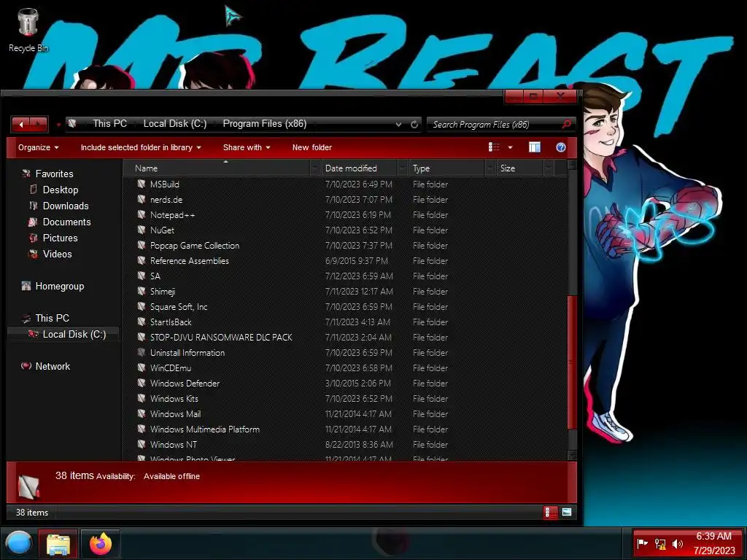This screenshot has width=747, height=560.
Task: Select the 'nerds.de' folder name
Action: [x=166, y=200]
